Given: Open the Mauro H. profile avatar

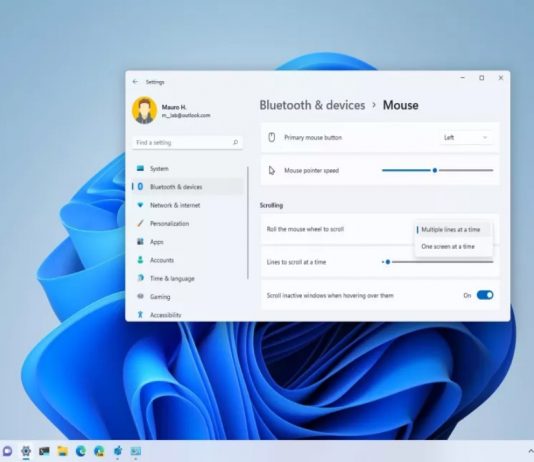Looking at the screenshot, I should click(x=144, y=110).
